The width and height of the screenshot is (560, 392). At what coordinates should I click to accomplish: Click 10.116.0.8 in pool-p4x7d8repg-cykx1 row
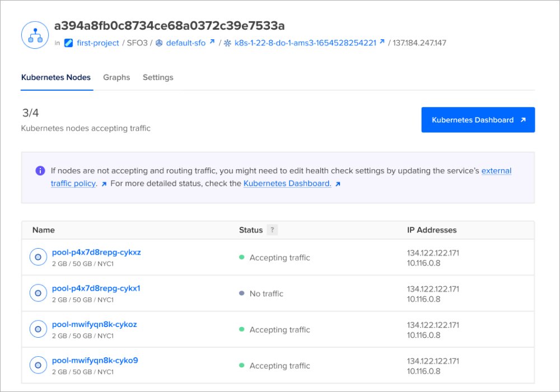click(423, 299)
